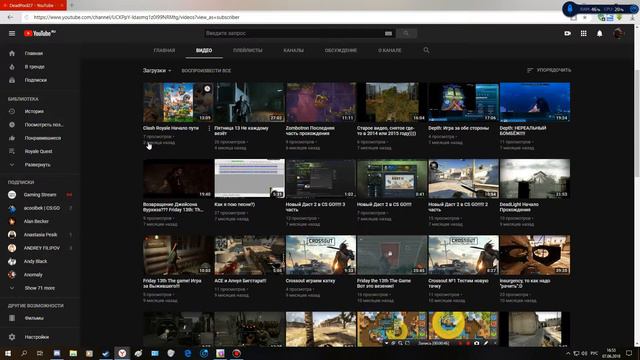Click Воспроизвести все play all
Screen dimensions: 640x360
(x=206, y=71)
